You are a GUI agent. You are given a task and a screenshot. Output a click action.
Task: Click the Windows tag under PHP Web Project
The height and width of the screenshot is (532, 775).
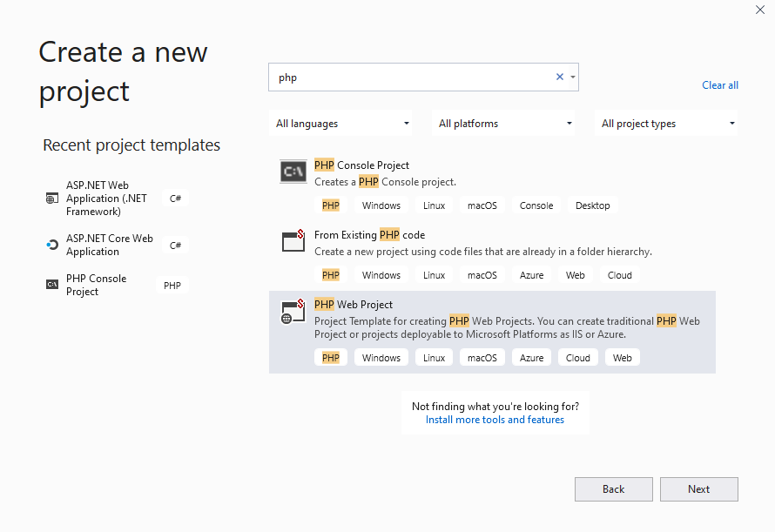(x=381, y=358)
